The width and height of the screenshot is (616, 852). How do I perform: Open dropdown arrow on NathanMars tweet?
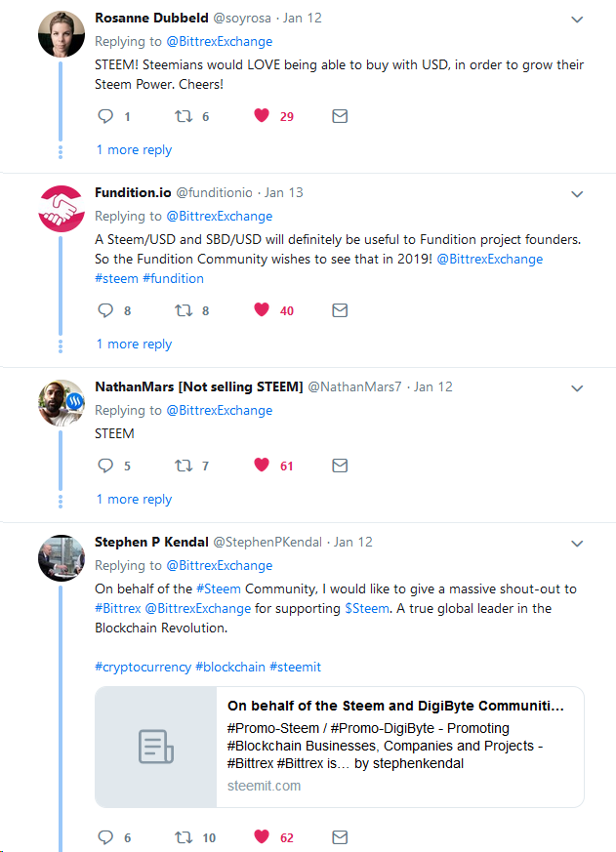[577, 388]
